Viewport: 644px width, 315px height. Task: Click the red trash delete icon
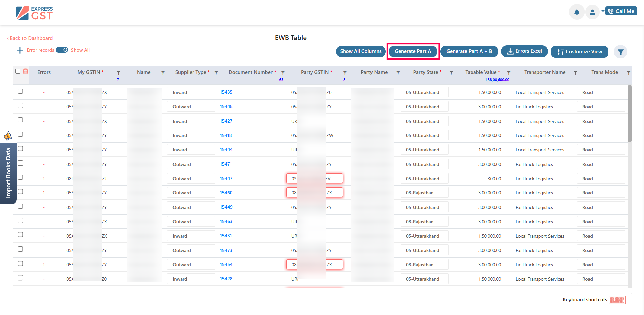point(26,71)
